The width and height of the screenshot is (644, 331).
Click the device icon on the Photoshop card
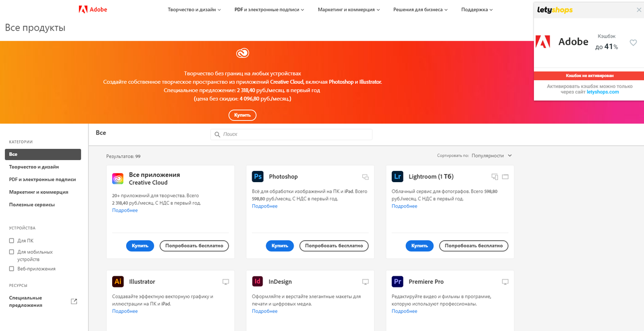(x=365, y=177)
